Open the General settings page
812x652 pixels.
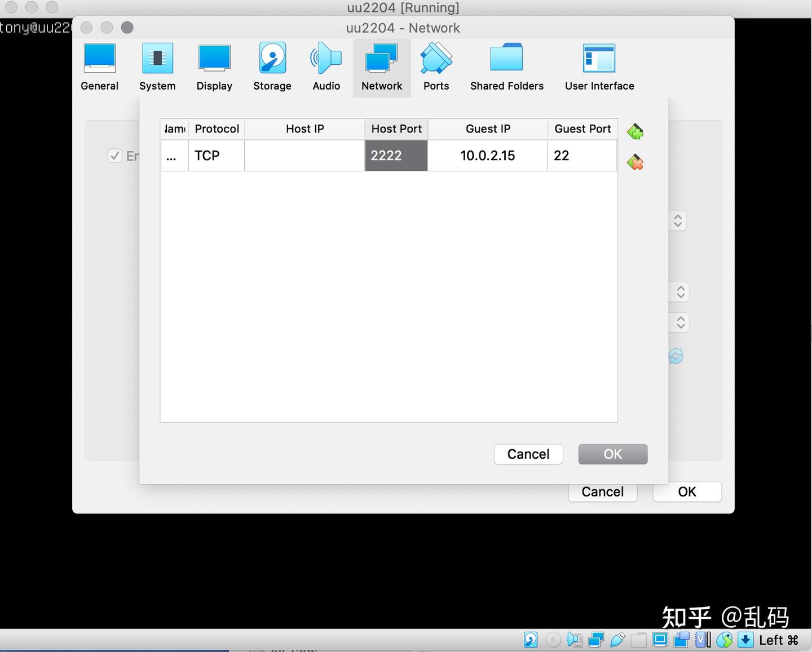99,66
